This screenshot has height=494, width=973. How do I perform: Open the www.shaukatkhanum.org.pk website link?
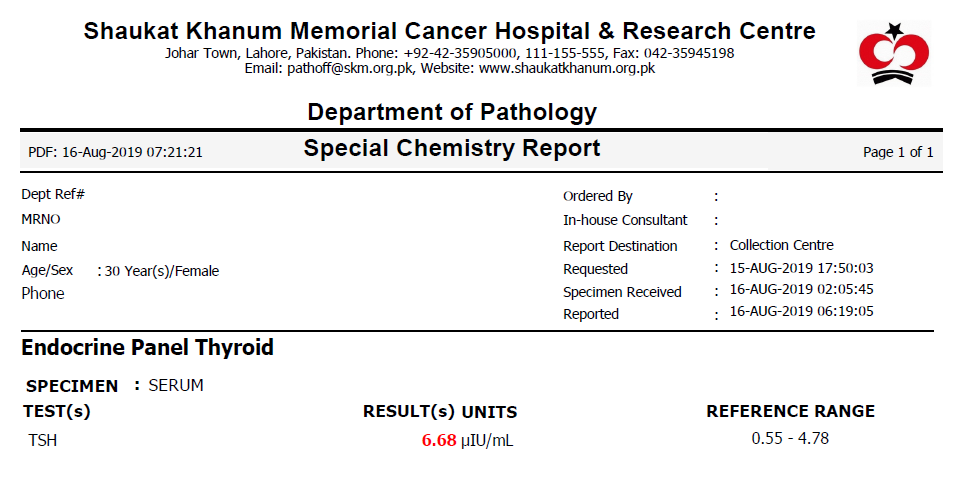point(567,68)
